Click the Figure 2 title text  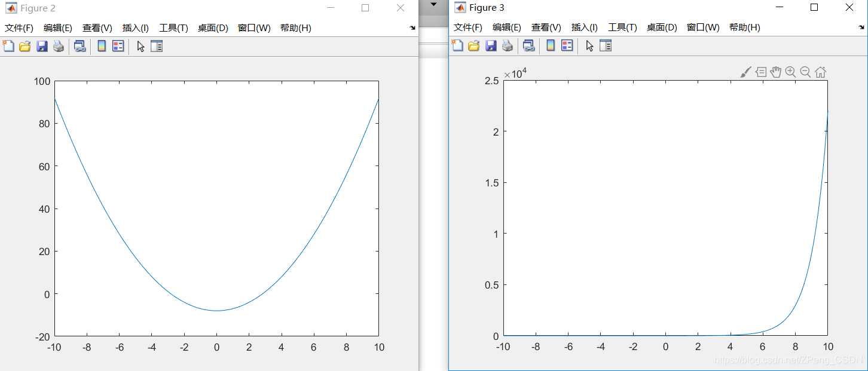38,8
